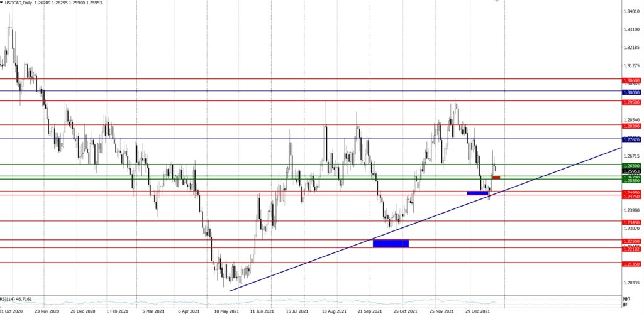Image resolution: width=644 pixels, height=314 pixels.
Task: Click the 1.28300 red level label
Action: click(631, 126)
